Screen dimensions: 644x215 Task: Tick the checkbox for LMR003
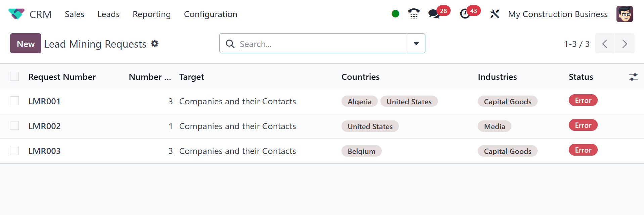coord(14,150)
